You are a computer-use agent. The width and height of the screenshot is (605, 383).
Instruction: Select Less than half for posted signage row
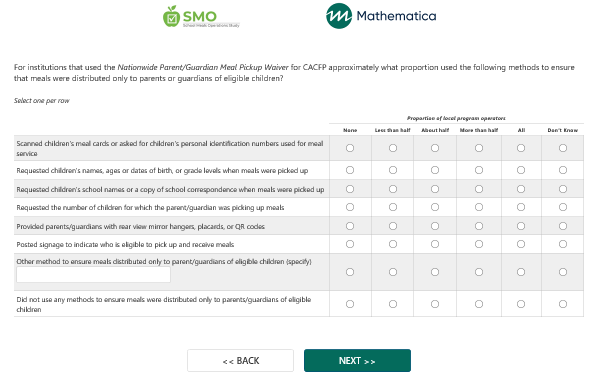point(393,244)
